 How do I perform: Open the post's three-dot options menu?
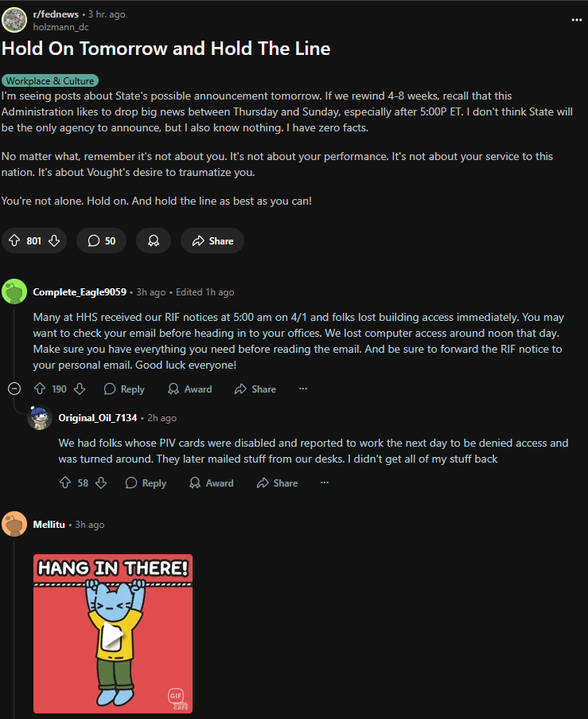point(577,20)
